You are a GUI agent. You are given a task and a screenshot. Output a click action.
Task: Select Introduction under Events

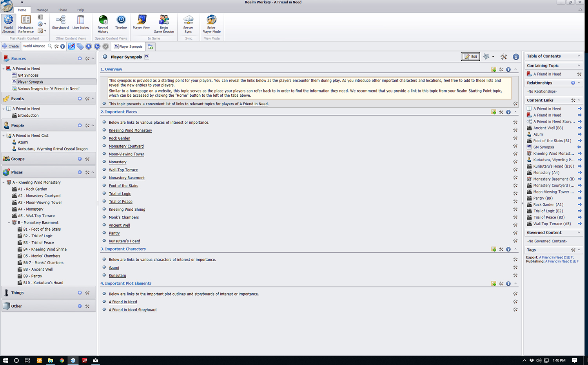28,116
